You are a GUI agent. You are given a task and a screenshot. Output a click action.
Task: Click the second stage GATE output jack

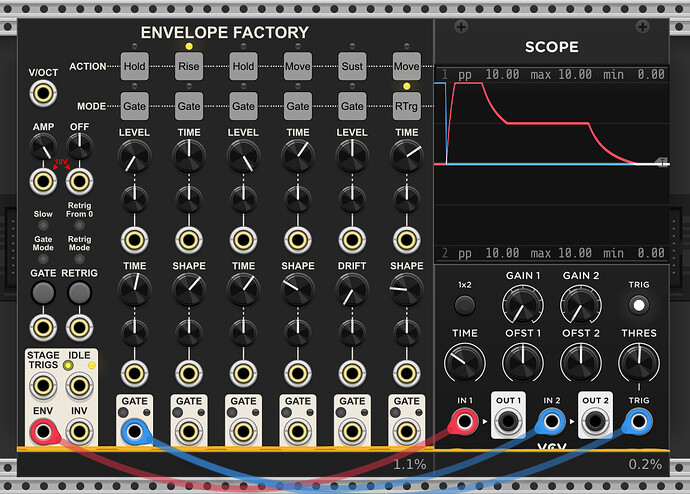click(x=189, y=432)
